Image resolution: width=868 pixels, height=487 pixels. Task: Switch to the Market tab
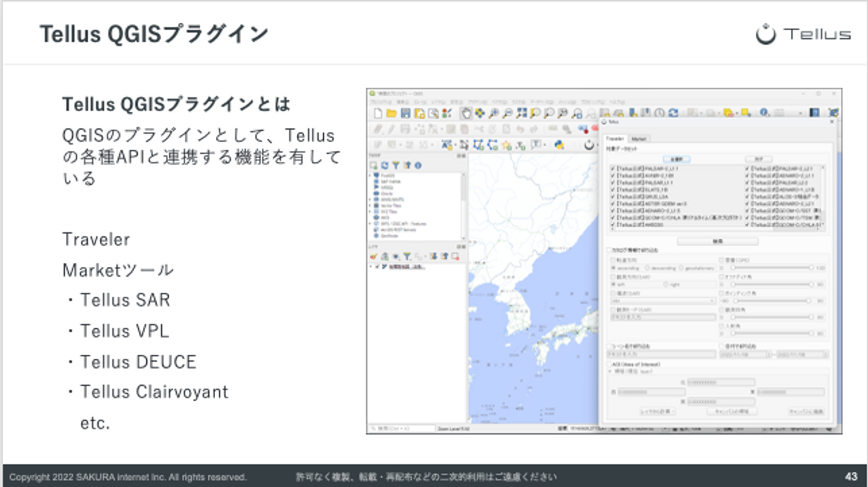pyautogui.click(x=638, y=139)
